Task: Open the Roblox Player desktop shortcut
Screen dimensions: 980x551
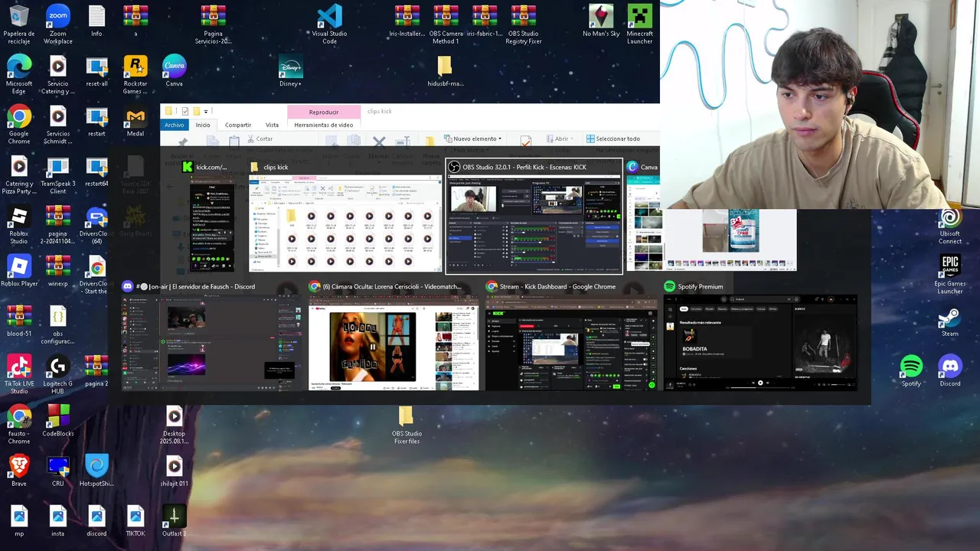Action: click(x=19, y=270)
